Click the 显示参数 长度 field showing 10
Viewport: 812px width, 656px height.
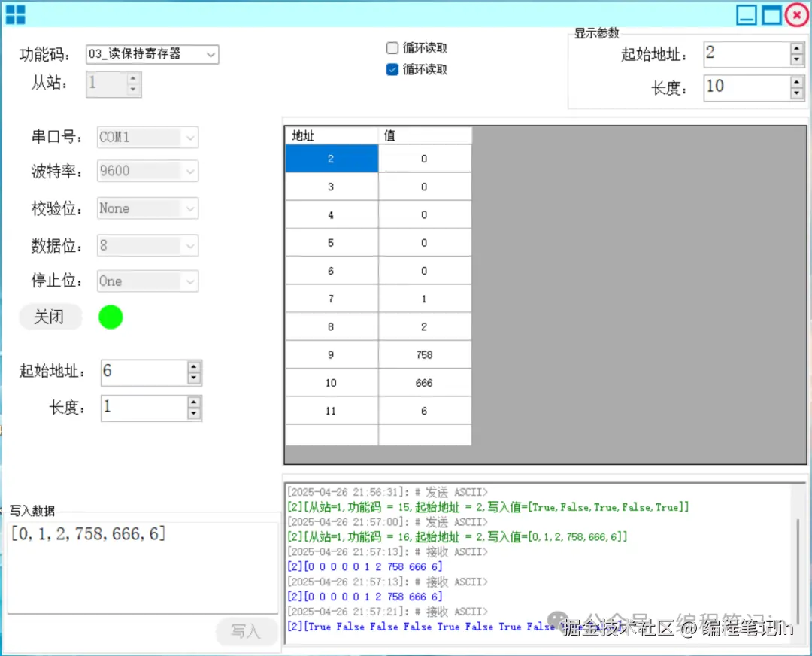[747, 87]
